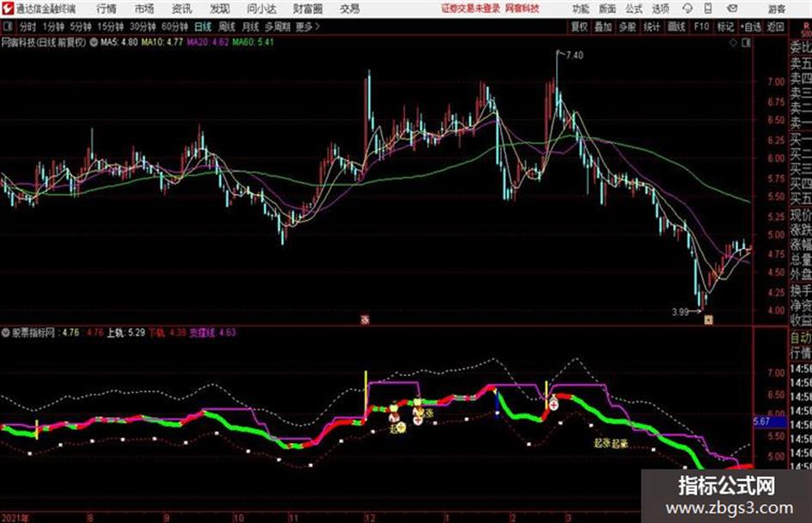Open the 行情 menu
The width and height of the screenshot is (812, 523).
(107, 9)
